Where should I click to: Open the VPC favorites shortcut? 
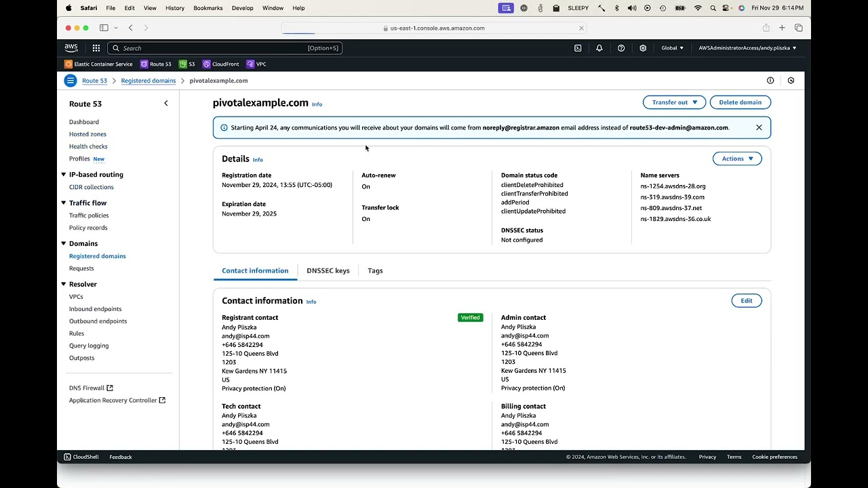pos(256,64)
